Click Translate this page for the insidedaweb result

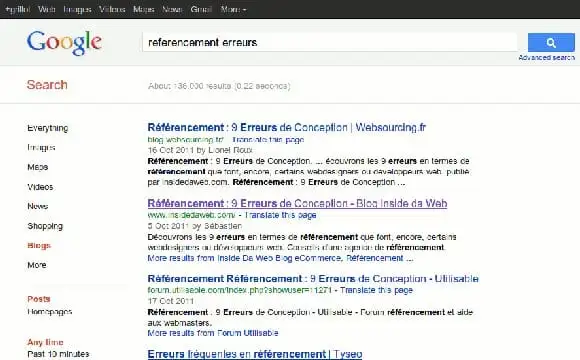[x=280, y=215]
